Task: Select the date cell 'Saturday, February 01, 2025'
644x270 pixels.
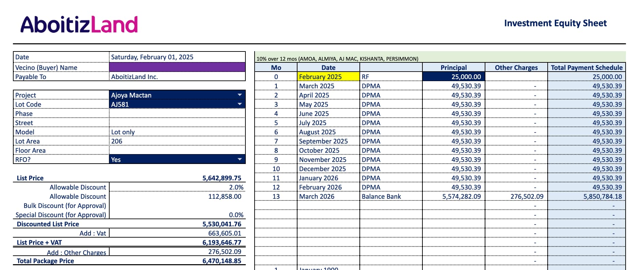Action: point(177,57)
